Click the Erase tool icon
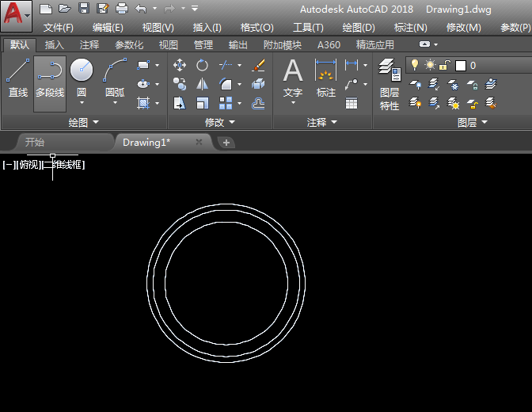 coord(258,65)
